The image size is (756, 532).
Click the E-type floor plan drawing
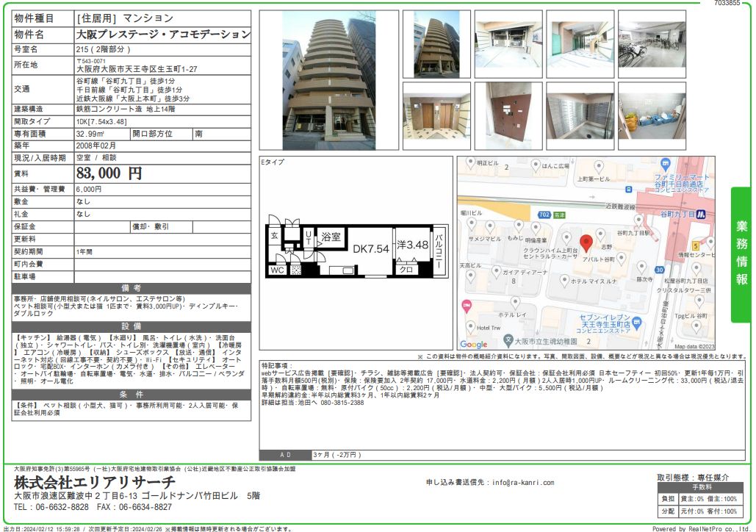point(358,250)
